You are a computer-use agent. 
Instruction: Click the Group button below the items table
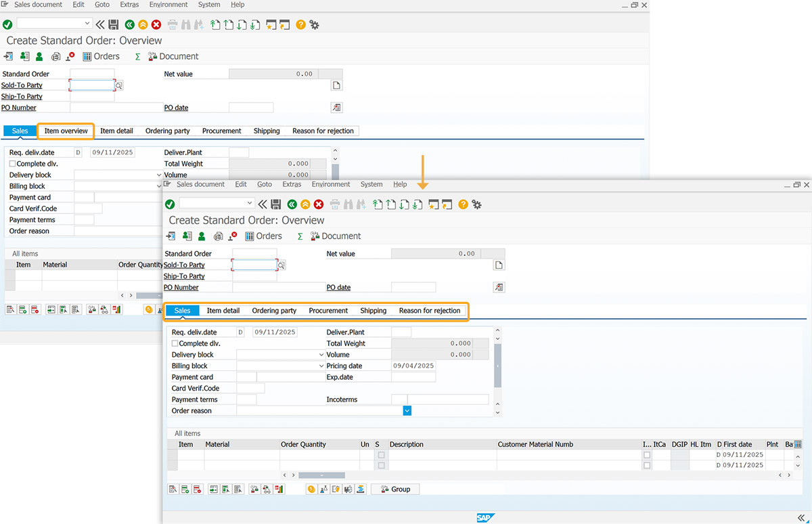395,489
